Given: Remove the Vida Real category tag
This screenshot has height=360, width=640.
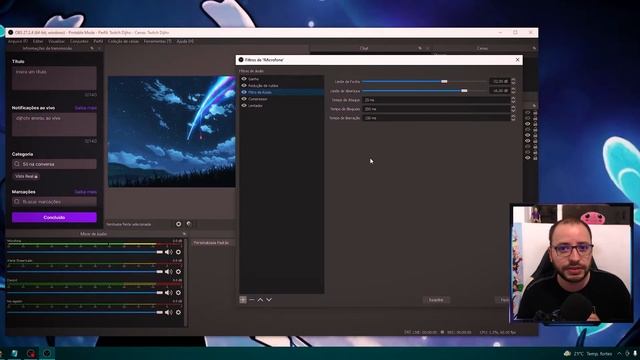Looking at the screenshot, I should (36, 176).
